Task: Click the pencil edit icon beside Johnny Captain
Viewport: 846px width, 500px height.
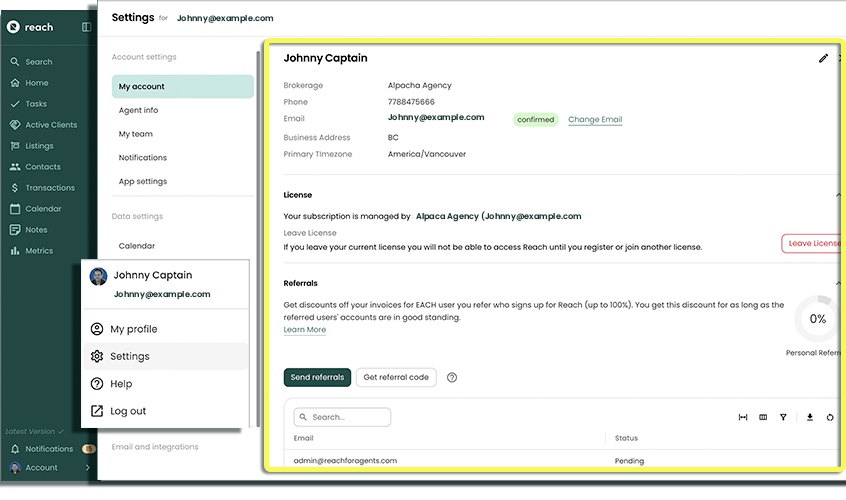Action: coord(823,59)
